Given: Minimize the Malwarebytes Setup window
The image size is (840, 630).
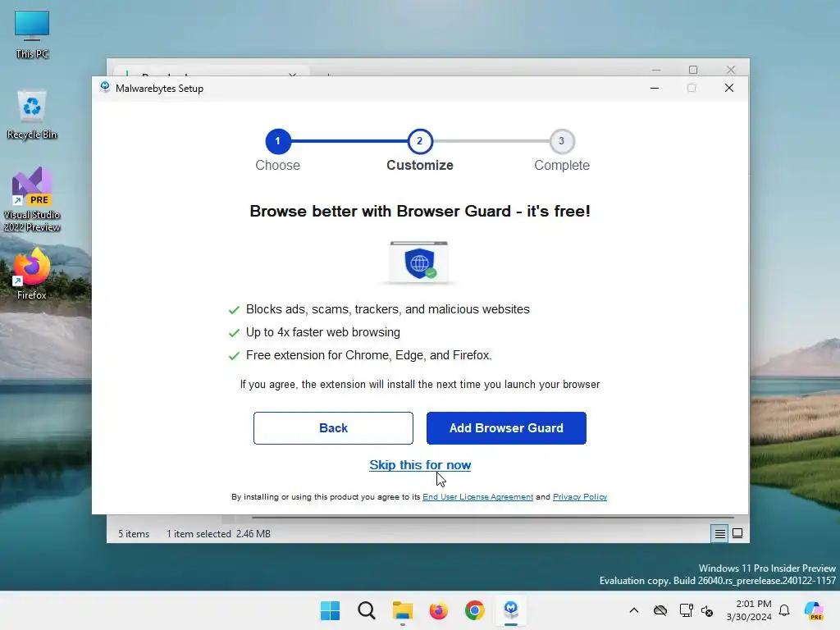Looking at the screenshot, I should [x=654, y=88].
